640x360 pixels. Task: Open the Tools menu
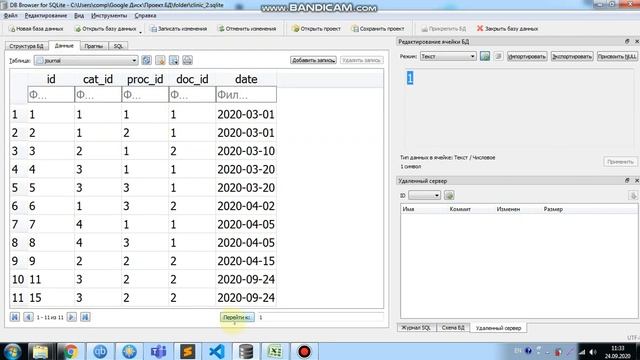point(109,16)
